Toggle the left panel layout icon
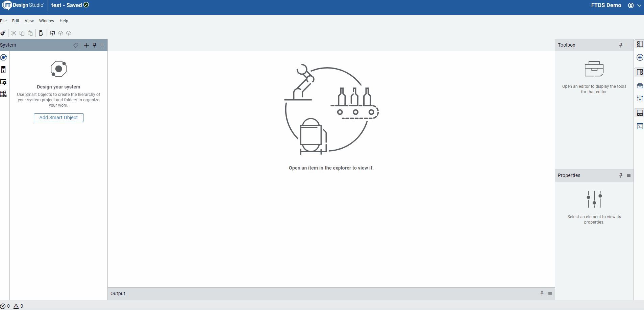Screen dimensions: 644x310 coord(640,44)
